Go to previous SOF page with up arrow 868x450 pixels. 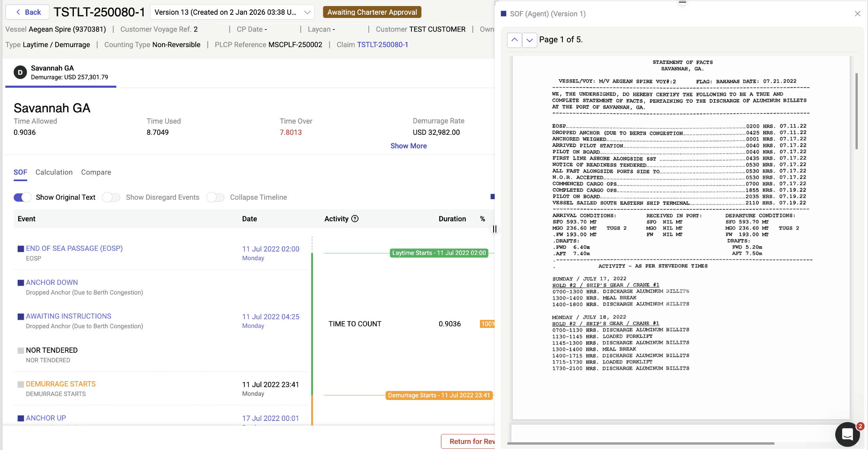pyautogui.click(x=514, y=40)
